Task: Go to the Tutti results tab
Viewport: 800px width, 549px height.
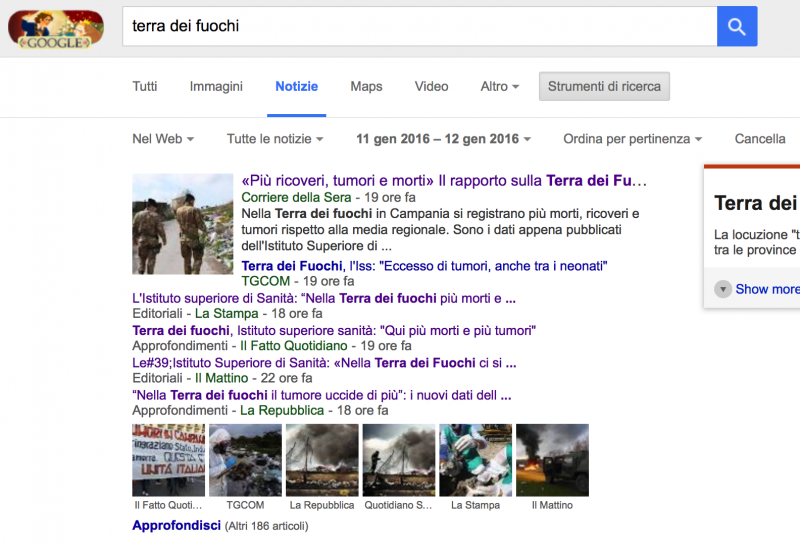Action: pyautogui.click(x=145, y=86)
